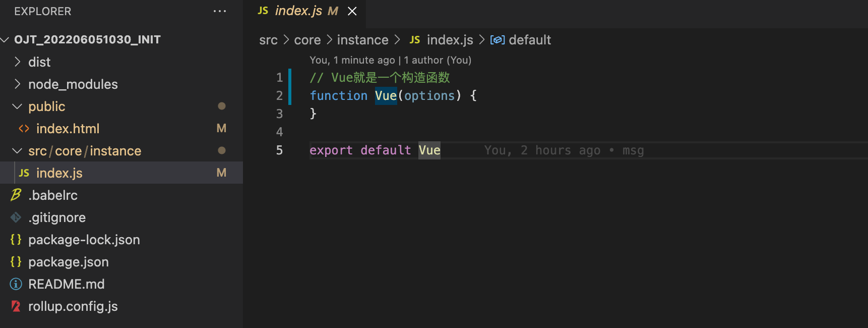
Task: Open the git blame CodeLens 'You, 1 minute ago'
Action: (352, 60)
